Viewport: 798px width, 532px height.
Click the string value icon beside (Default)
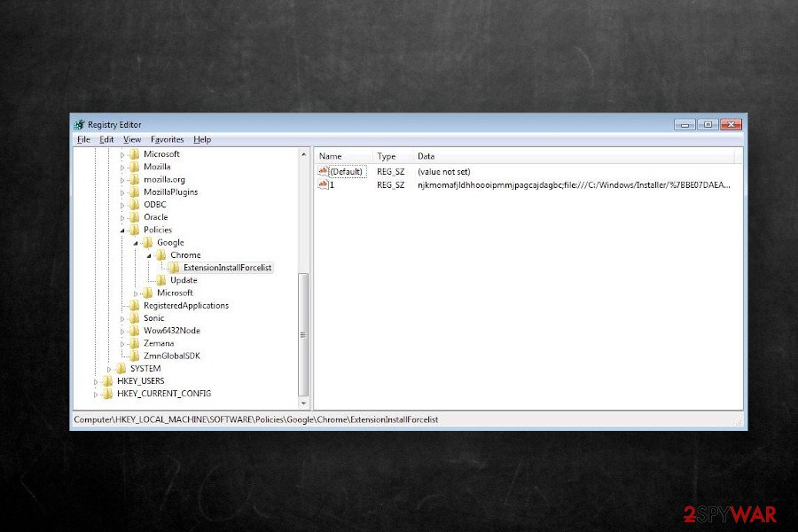pos(323,171)
